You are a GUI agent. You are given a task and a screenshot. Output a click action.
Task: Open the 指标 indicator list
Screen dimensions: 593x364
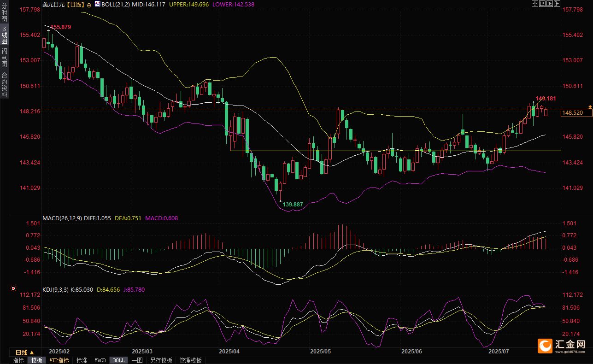tap(18, 360)
